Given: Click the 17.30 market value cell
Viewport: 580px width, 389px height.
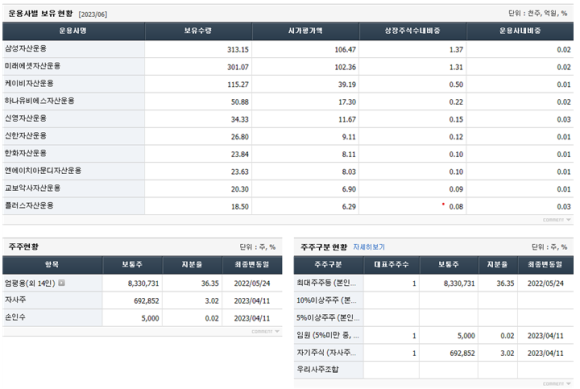Looking at the screenshot, I should [347, 102].
